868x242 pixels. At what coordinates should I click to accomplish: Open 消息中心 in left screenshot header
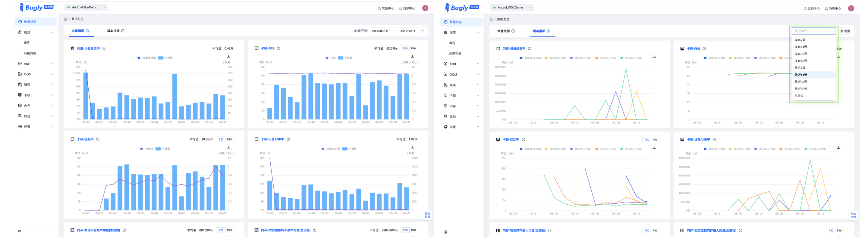point(407,8)
